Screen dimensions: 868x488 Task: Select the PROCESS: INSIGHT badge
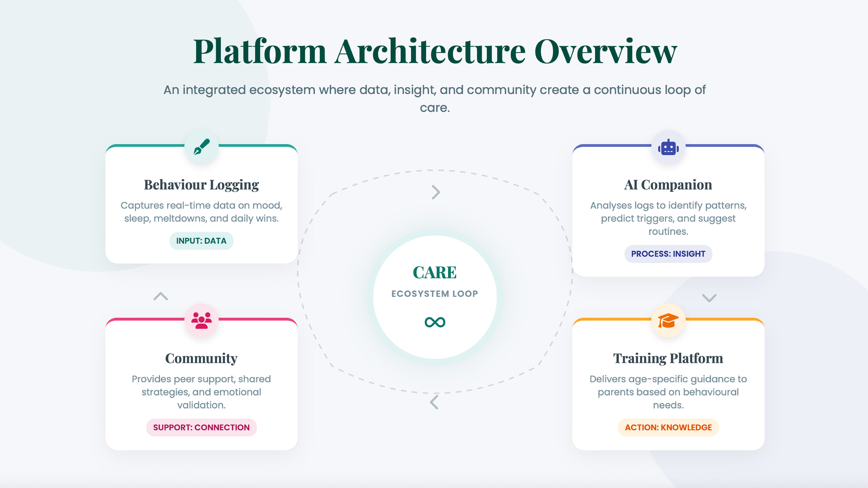[668, 254]
